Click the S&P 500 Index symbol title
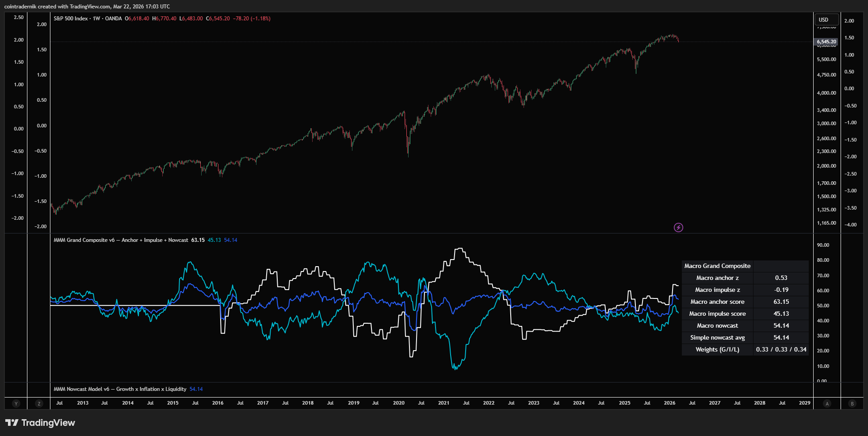Viewport: 868px width, 436px height. click(x=71, y=19)
